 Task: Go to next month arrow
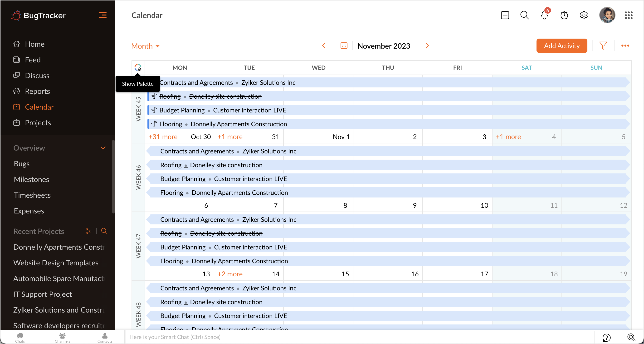point(427,46)
